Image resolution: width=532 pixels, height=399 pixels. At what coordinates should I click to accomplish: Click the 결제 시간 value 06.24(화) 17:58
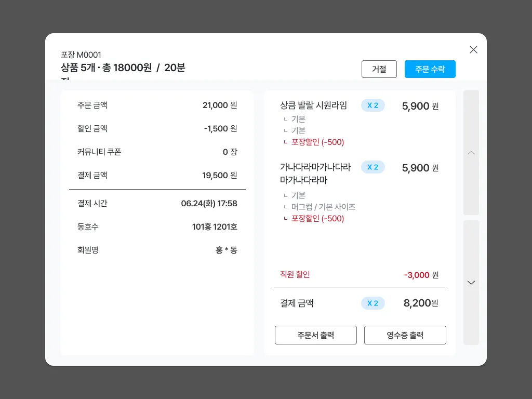point(209,204)
